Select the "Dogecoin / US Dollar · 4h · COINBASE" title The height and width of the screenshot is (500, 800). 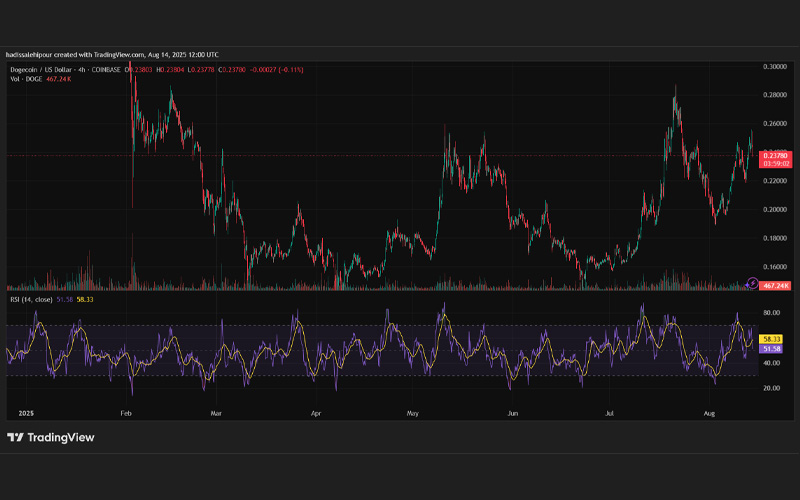tap(65, 70)
